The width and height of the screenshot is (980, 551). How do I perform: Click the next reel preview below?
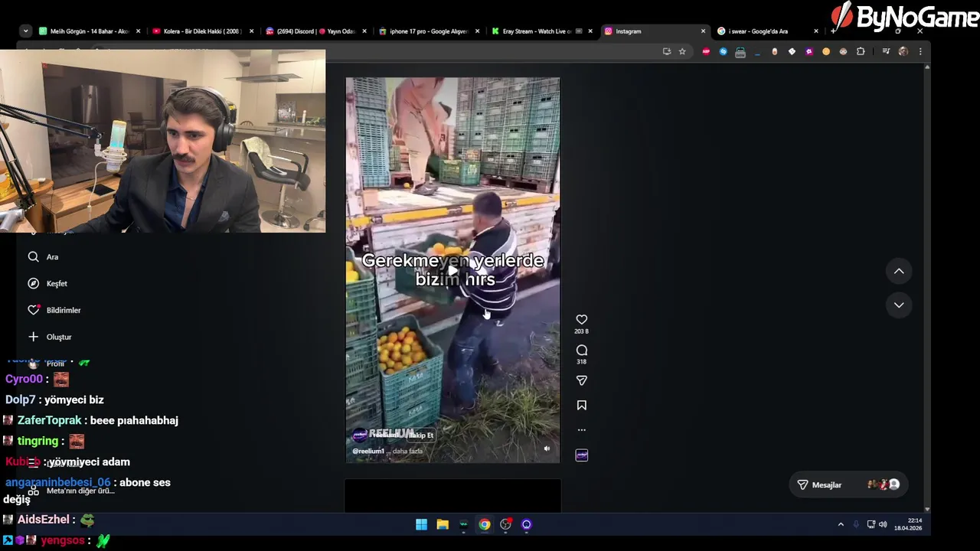[452, 496]
